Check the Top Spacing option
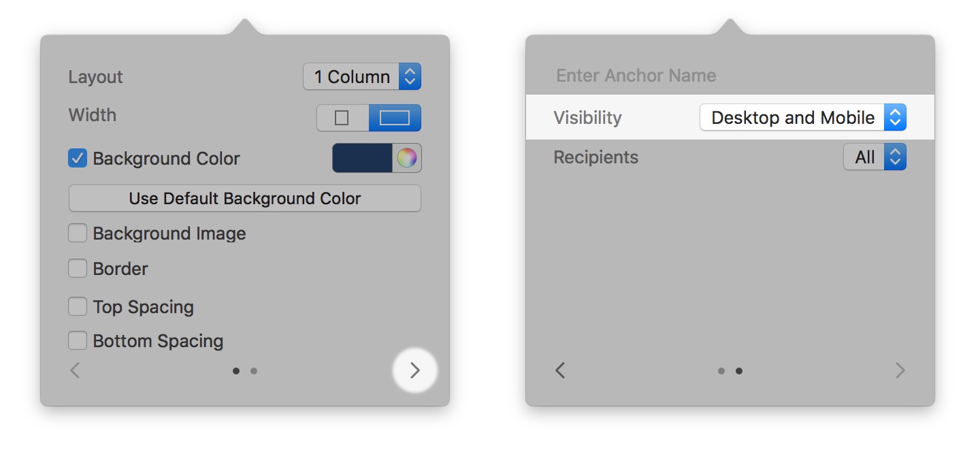 pos(78,307)
